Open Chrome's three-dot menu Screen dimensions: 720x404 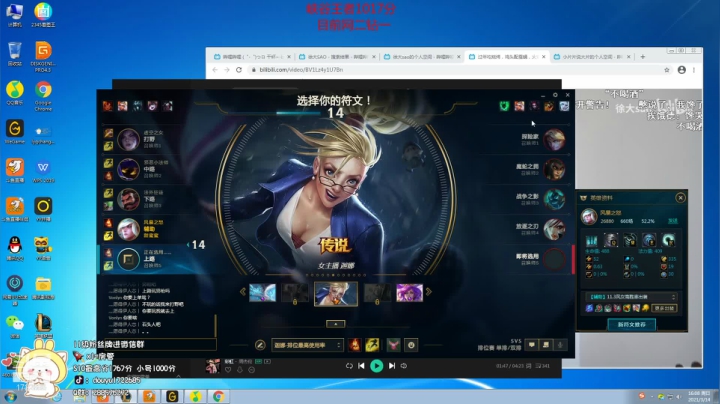pos(694,70)
